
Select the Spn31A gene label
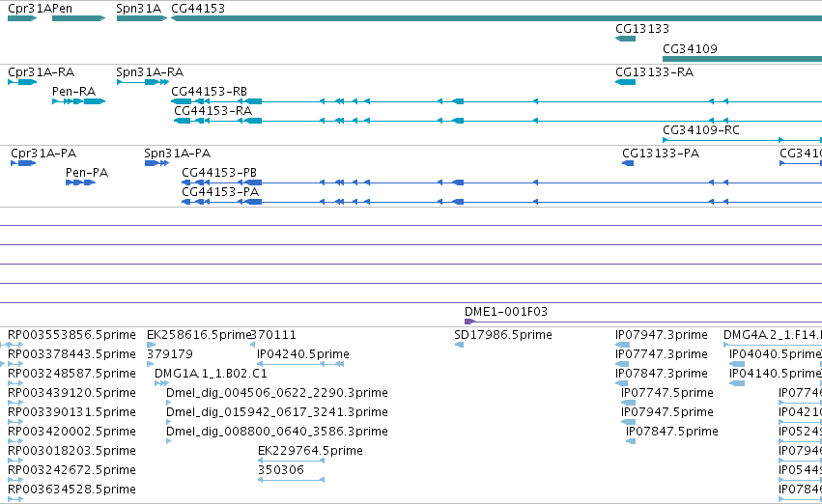[138, 9]
